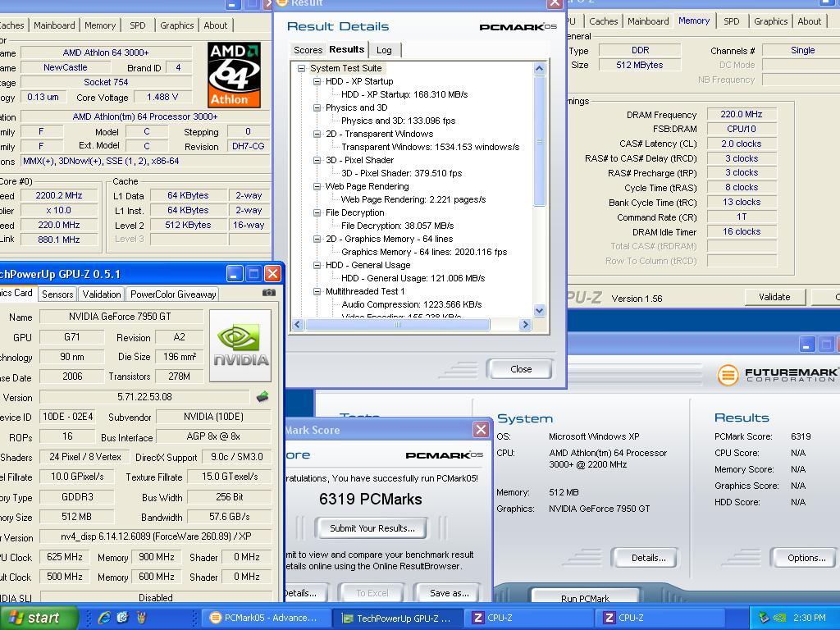Open the Sensors tab in GPU-Z

[57, 294]
